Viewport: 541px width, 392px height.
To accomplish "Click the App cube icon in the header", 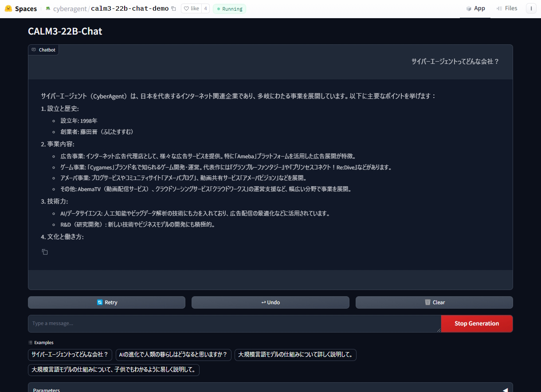I will pos(469,8).
